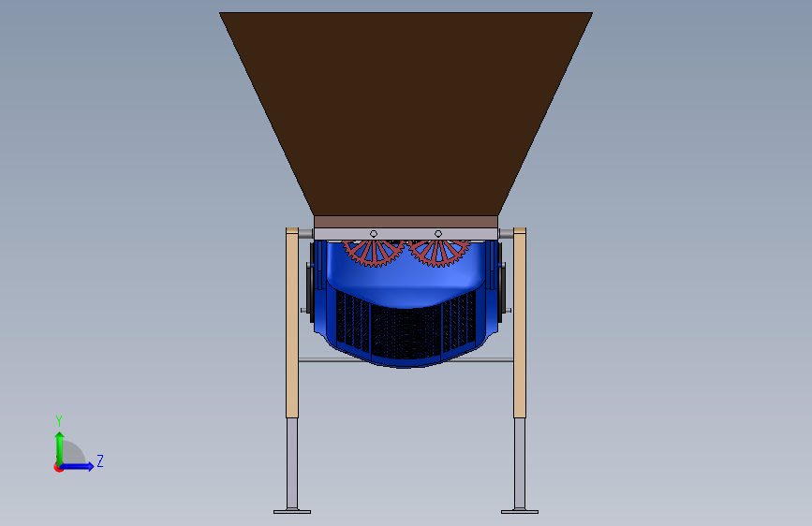
Task: Select the brown hopper body
Action: click(406, 114)
